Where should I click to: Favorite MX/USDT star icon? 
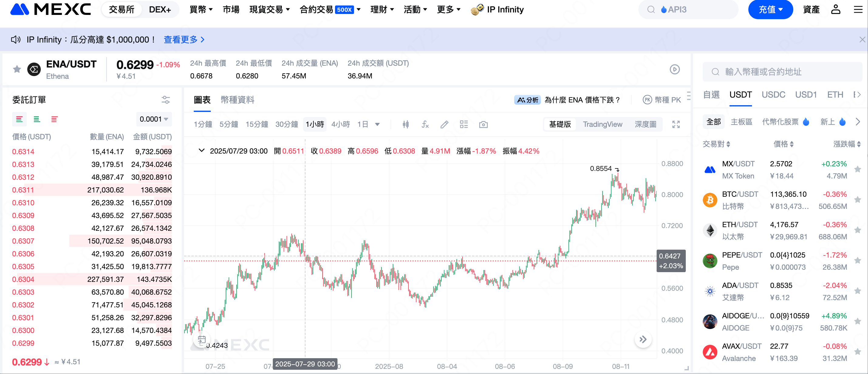(858, 169)
